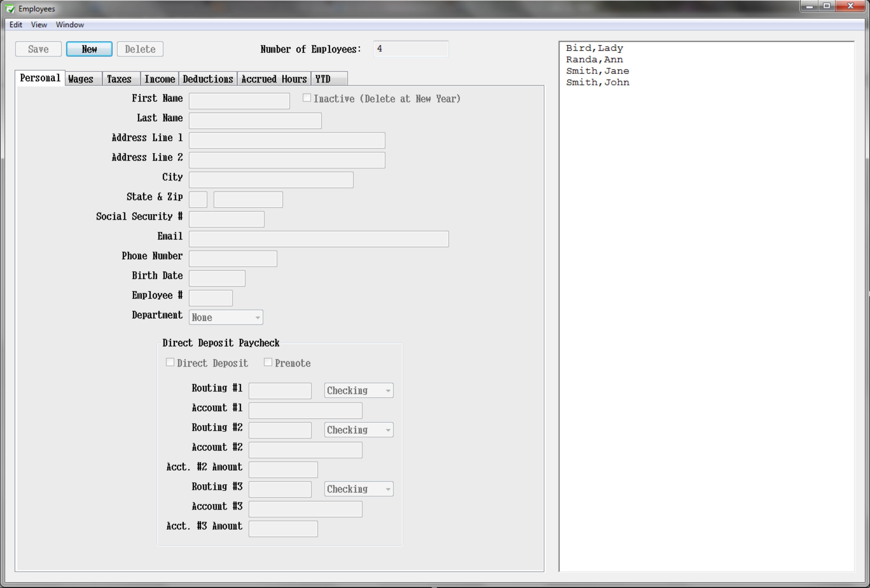Screen dimensions: 870x588
Task: Select Bird,Lady from the employee list
Action: coord(594,48)
